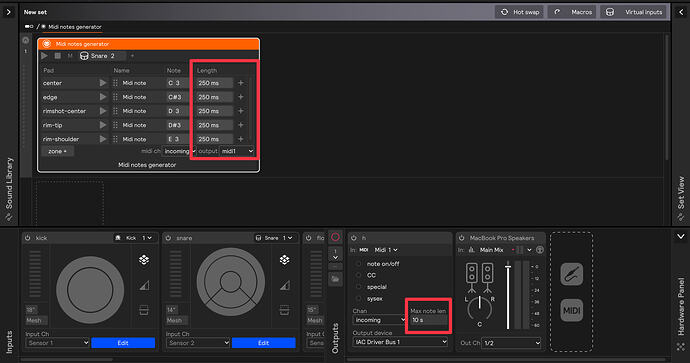Edit the rimshot-center 250 ms length

pos(214,111)
